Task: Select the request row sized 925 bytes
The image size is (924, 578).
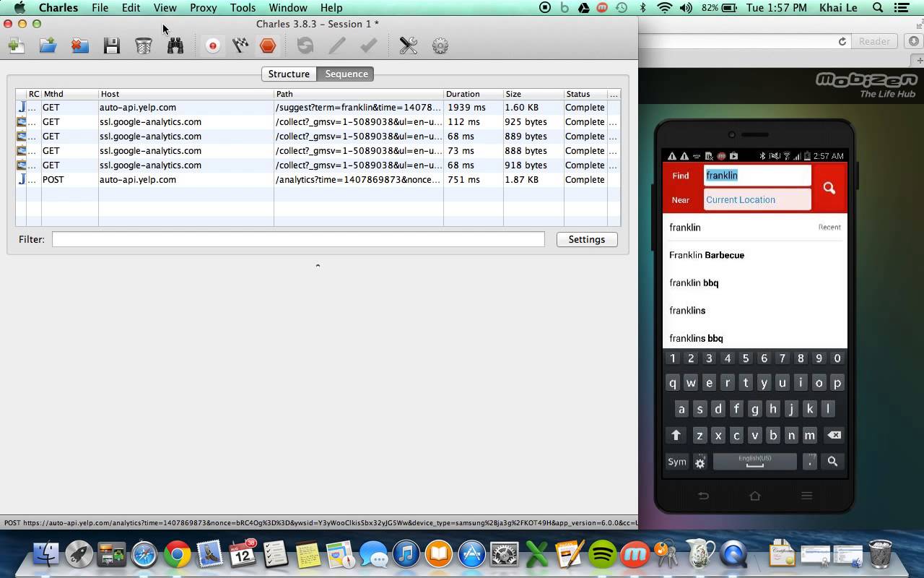Action: [318, 121]
